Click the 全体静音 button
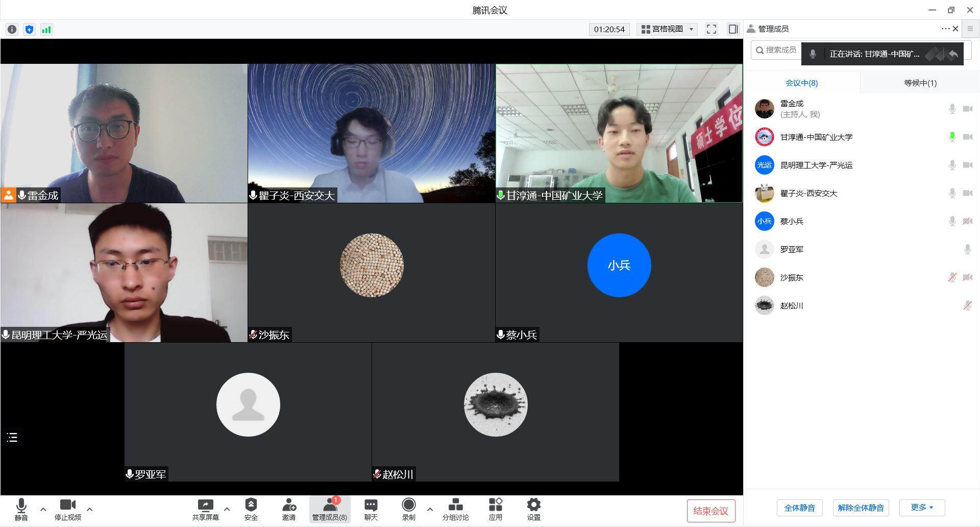Image resolution: width=980 pixels, height=527 pixels. (x=799, y=508)
